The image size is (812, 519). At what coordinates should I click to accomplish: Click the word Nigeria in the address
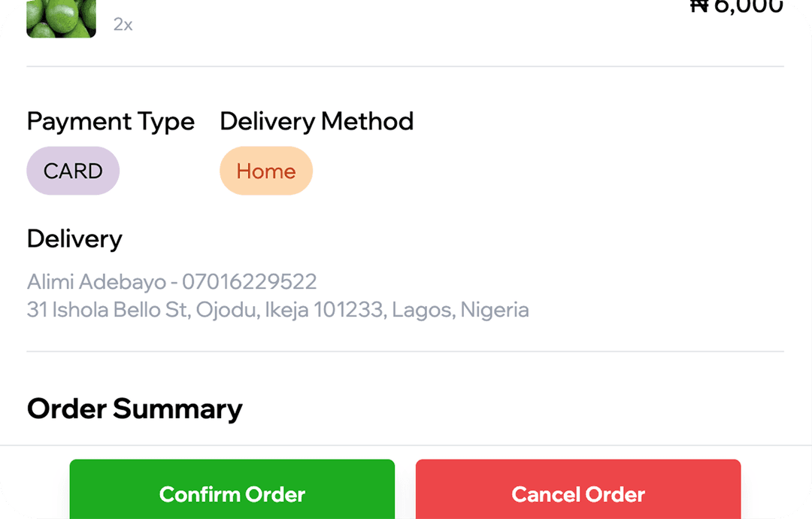(x=495, y=310)
